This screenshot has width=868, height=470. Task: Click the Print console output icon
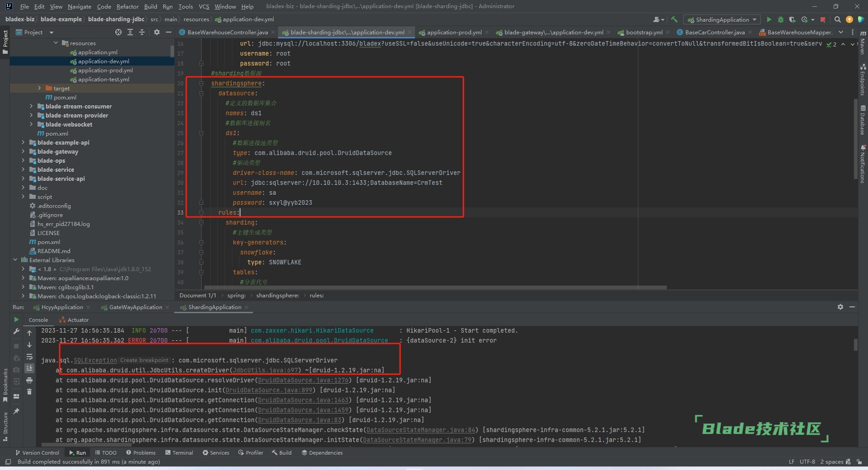pyautogui.click(x=29, y=380)
